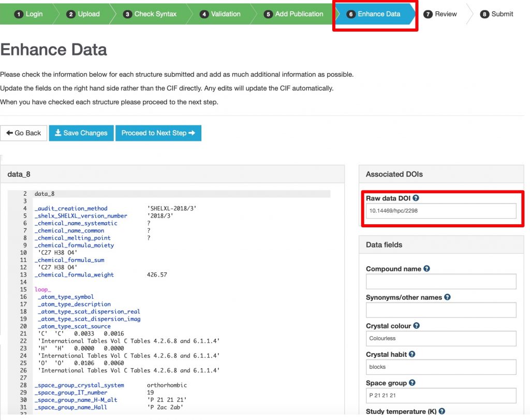Open help for Study temperature (K)
530x420 pixels.
click(442, 411)
